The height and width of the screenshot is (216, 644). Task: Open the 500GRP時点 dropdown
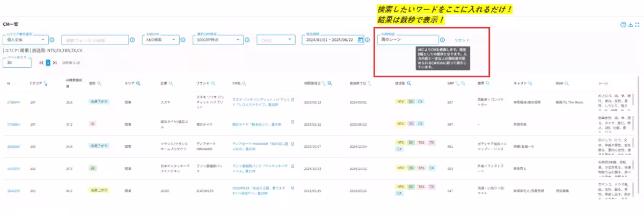pyautogui.click(x=219, y=39)
